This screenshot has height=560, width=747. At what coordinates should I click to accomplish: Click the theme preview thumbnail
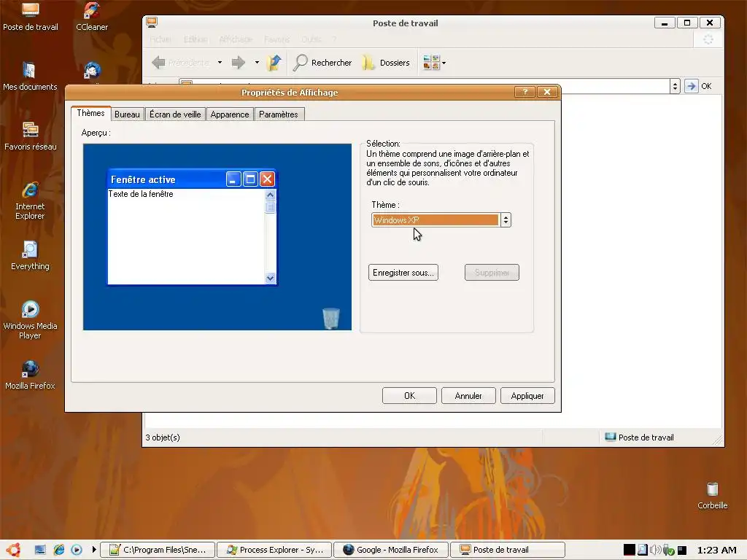(x=217, y=237)
